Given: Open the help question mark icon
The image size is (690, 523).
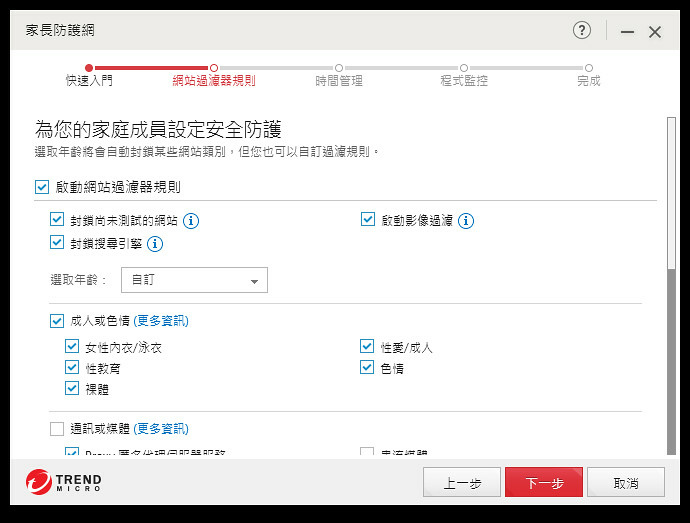Looking at the screenshot, I should coord(581,30).
